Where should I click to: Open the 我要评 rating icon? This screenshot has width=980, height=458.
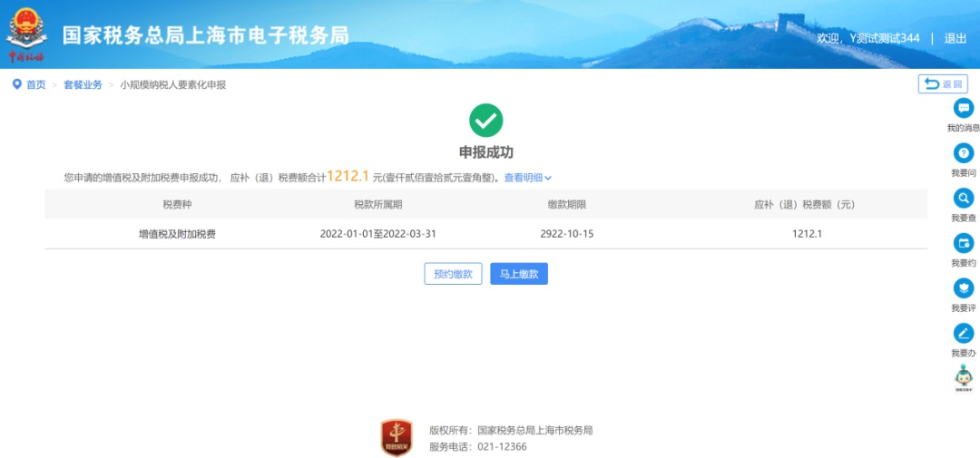tap(963, 288)
